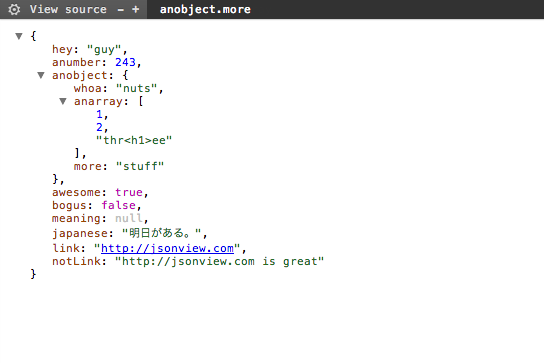
Task: Select the awesome key
Action: click(x=76, y=192)
